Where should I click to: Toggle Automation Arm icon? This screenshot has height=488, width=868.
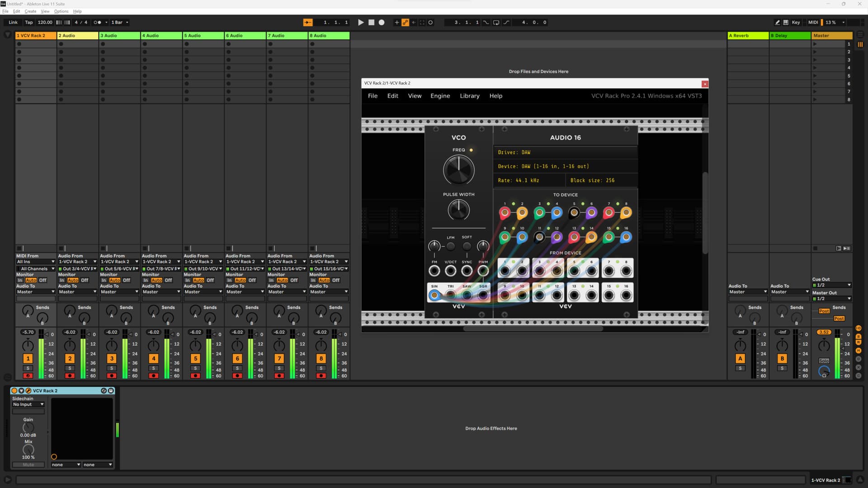405,22
